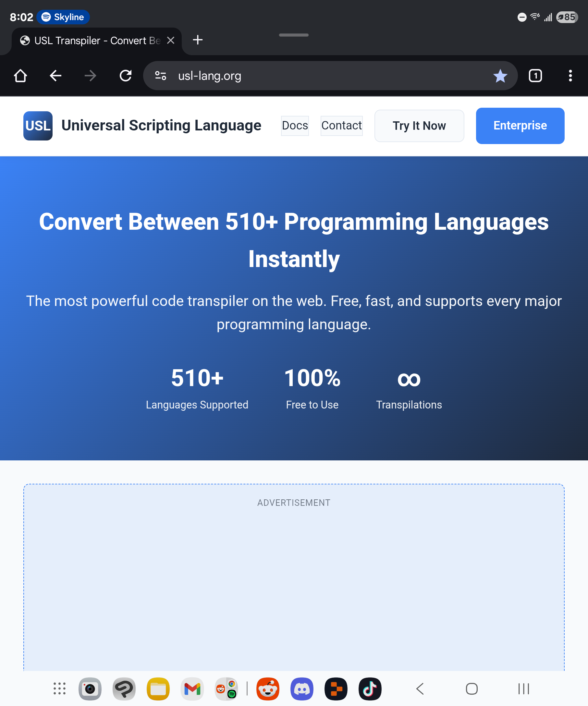Click the blue Enterprise button

520,126
